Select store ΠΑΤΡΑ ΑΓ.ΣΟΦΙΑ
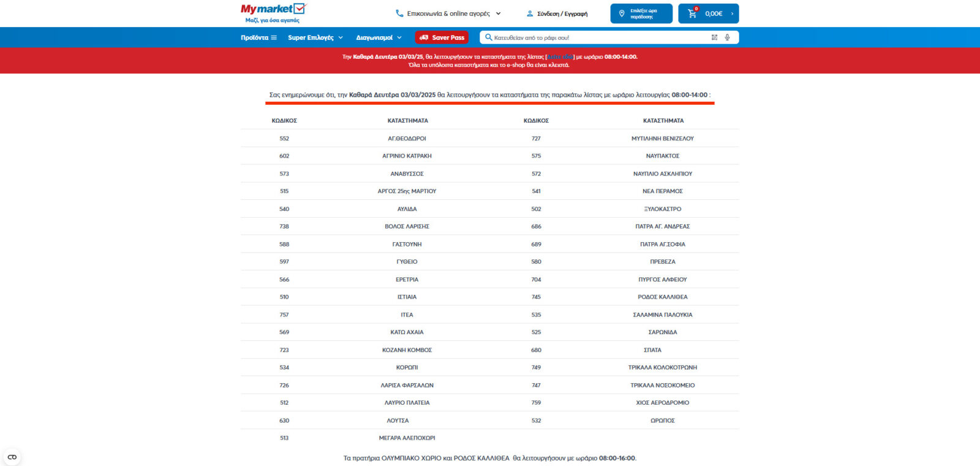980x466 pixels. click(663, 244)
